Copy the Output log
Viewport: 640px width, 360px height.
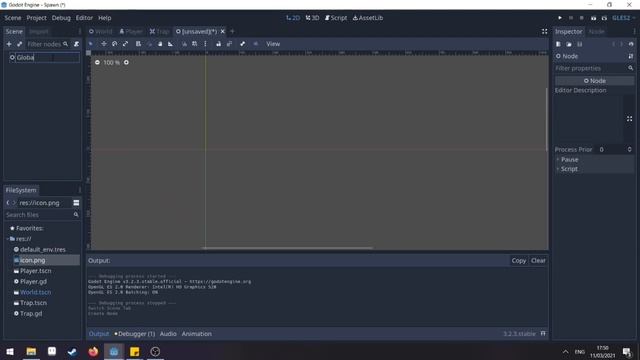coord(519,261)
